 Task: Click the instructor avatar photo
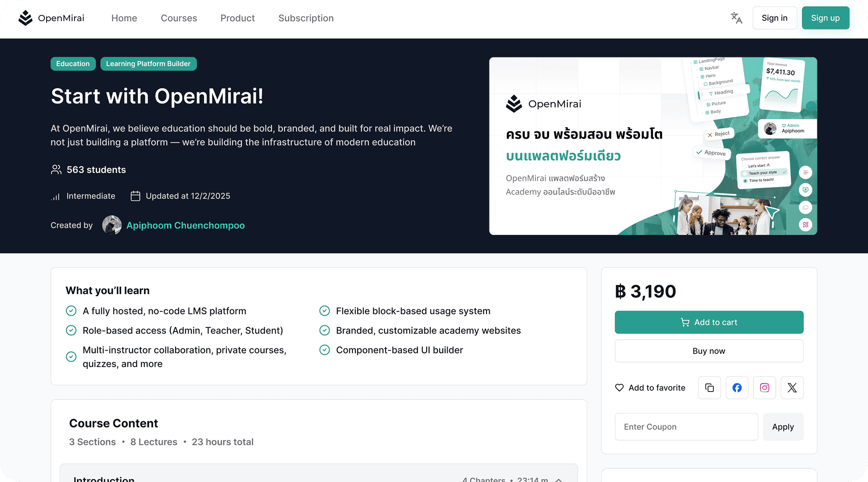112,225
